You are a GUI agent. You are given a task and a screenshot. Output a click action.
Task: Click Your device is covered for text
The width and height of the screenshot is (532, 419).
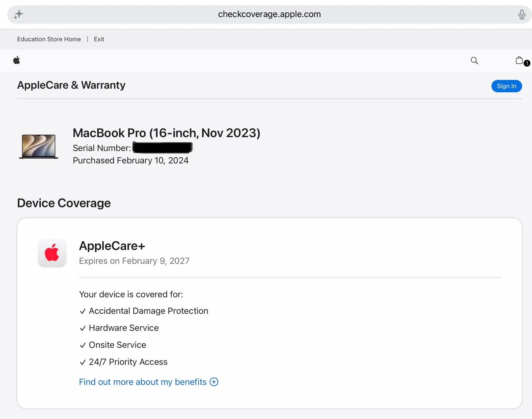click(x=131, y=295)
